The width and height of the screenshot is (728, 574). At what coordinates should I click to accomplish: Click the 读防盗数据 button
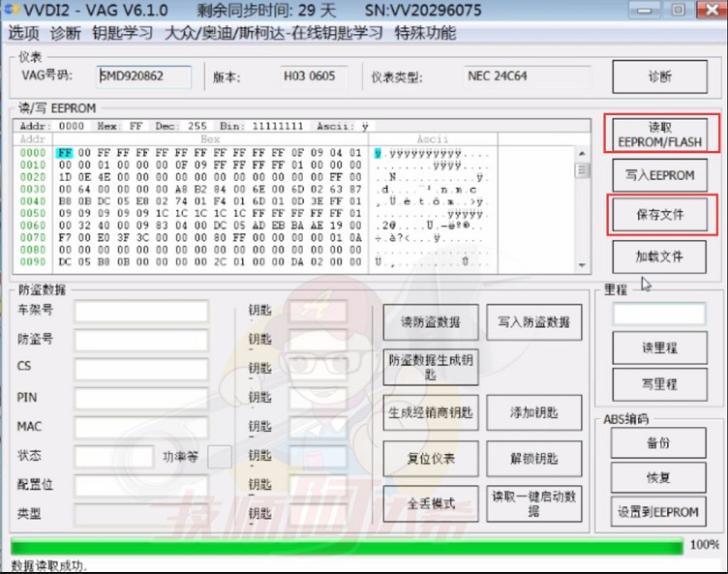pyautogui.click(x=430, y=322)
